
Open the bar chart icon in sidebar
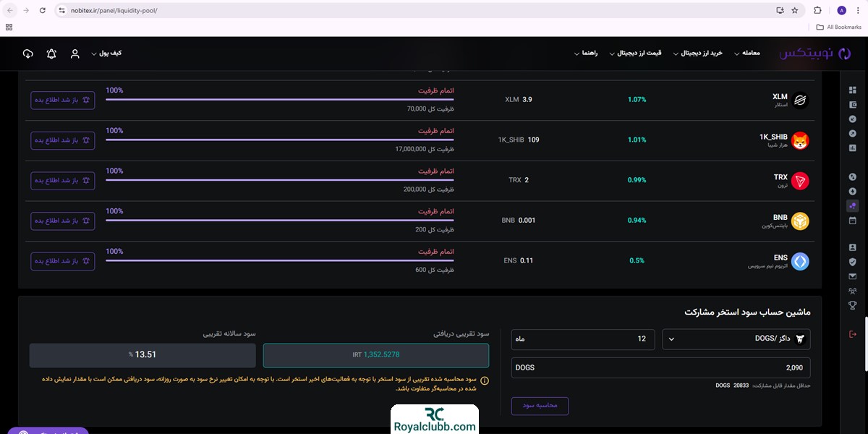(852, 148)
